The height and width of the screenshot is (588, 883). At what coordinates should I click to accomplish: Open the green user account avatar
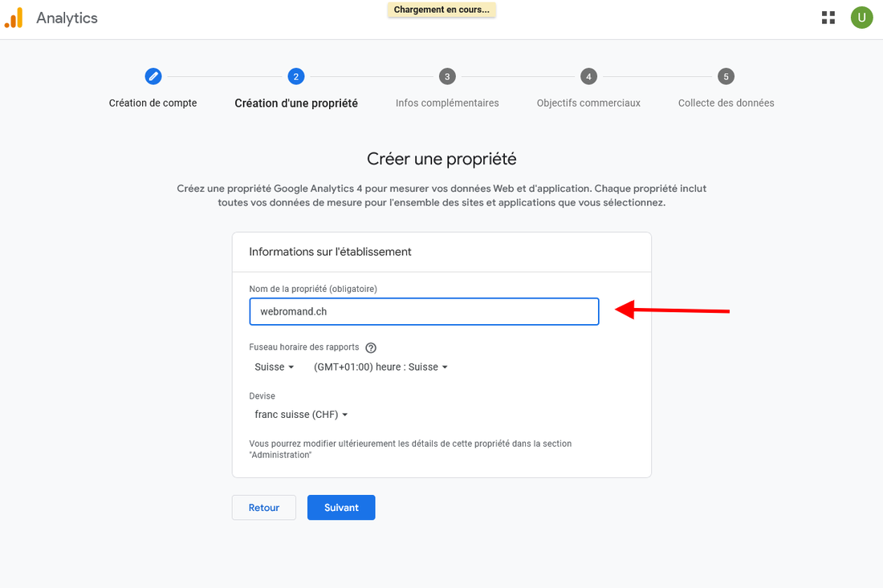coord(861,18)
